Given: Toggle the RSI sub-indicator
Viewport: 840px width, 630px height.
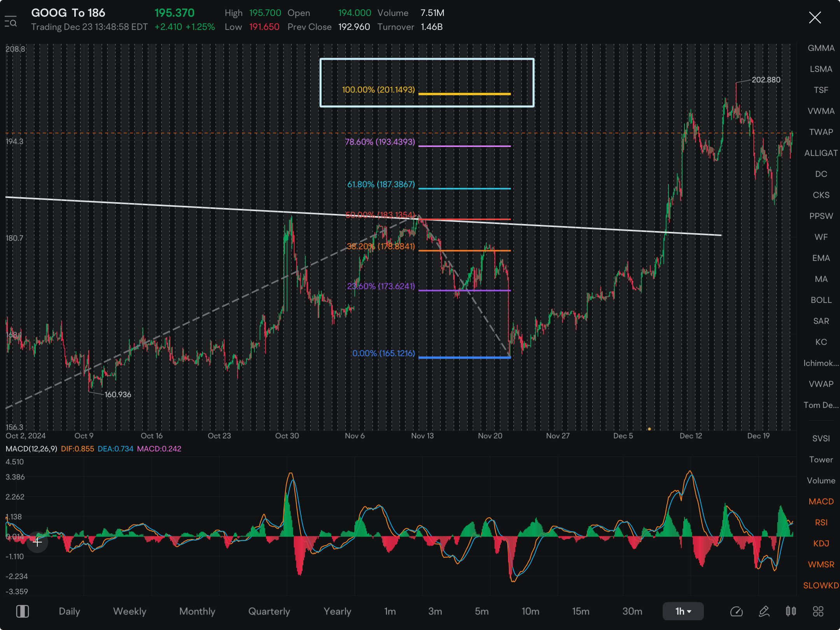Looking at the screenshot, I should 821,523.
